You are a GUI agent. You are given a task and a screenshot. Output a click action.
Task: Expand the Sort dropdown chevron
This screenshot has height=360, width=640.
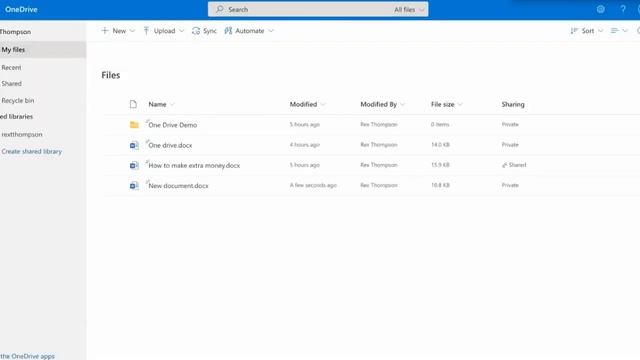600,31
